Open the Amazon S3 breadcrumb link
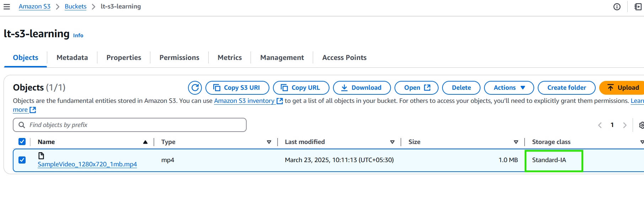 [x=34, y=6]
